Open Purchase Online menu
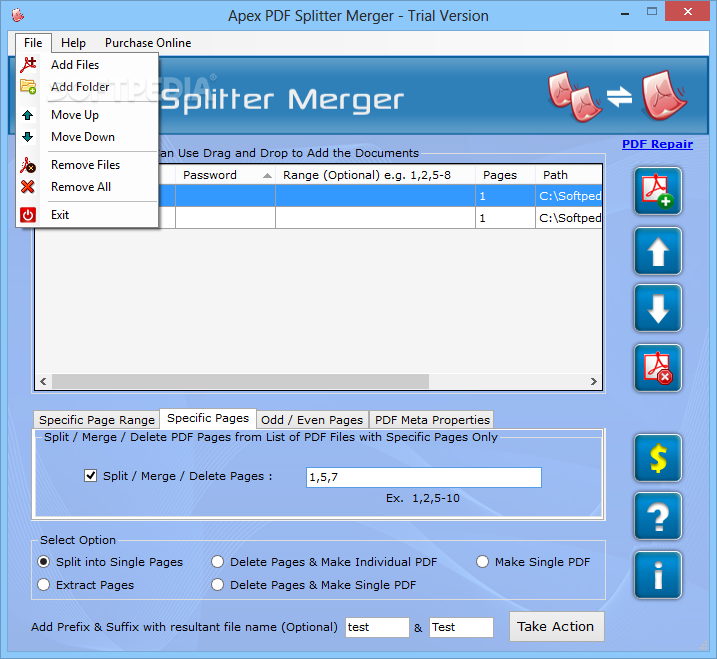Image resolution: width=717 pixels, height=659 pixels. coord(148,43)
